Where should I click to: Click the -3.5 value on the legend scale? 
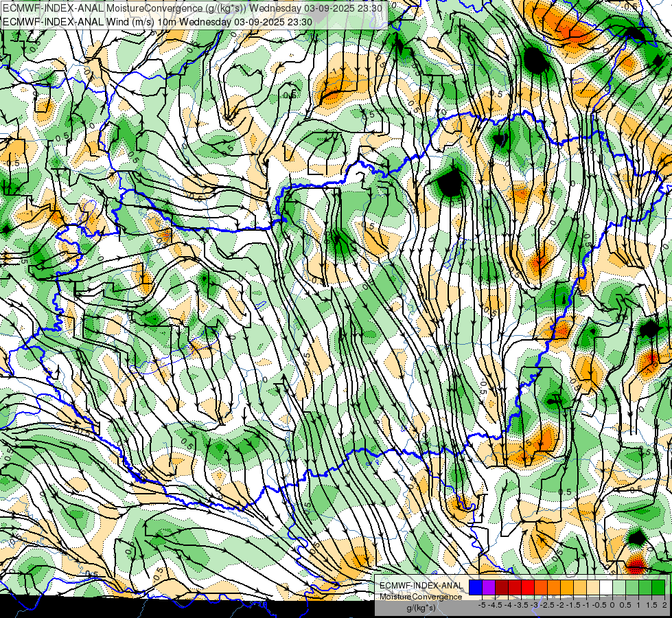pyautogui.click(x=521, y=605)
